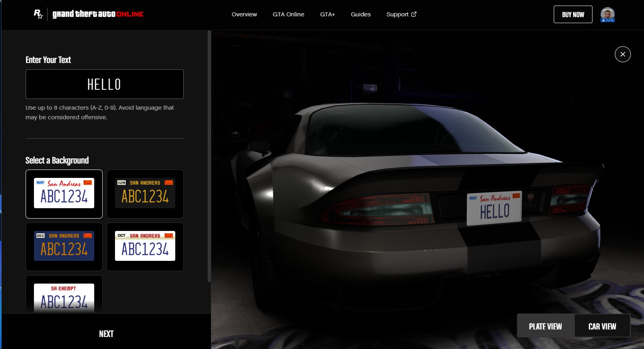
Task: Select the black JUN San Andreas plate background
Action: tap(145, 194)
